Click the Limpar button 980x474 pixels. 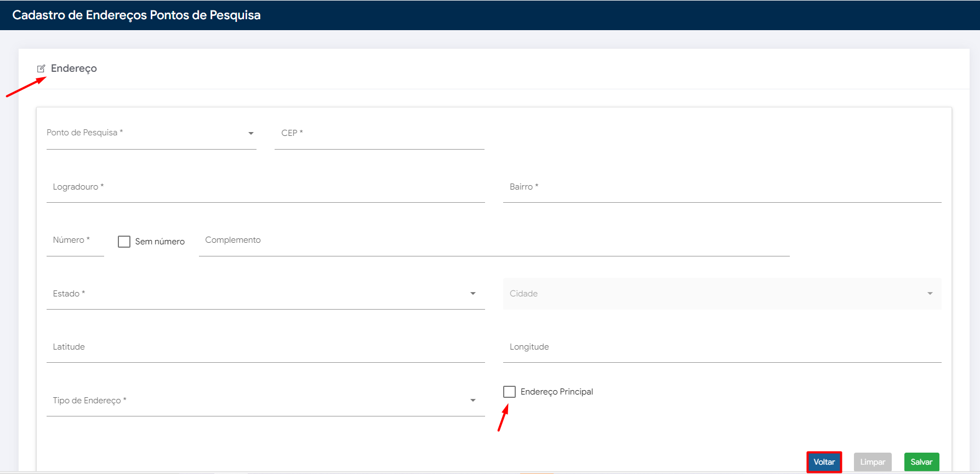(873, 462)
